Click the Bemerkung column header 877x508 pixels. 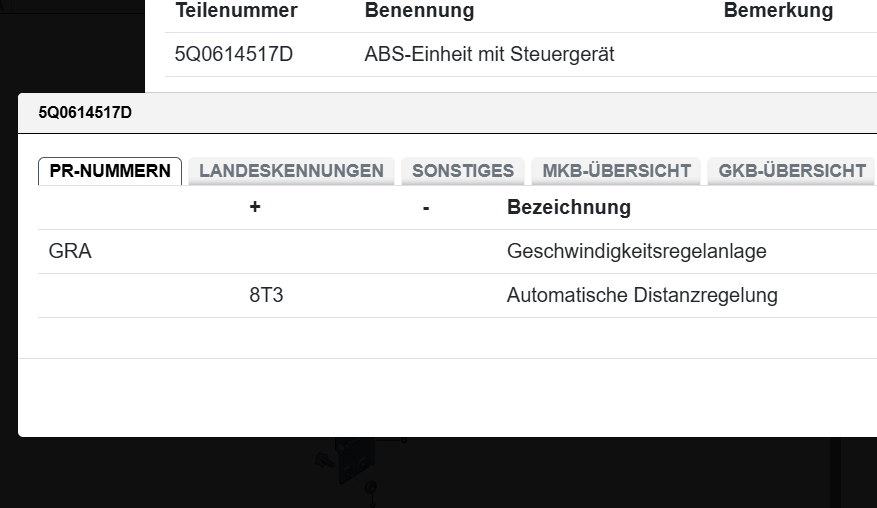coord(778,11)
